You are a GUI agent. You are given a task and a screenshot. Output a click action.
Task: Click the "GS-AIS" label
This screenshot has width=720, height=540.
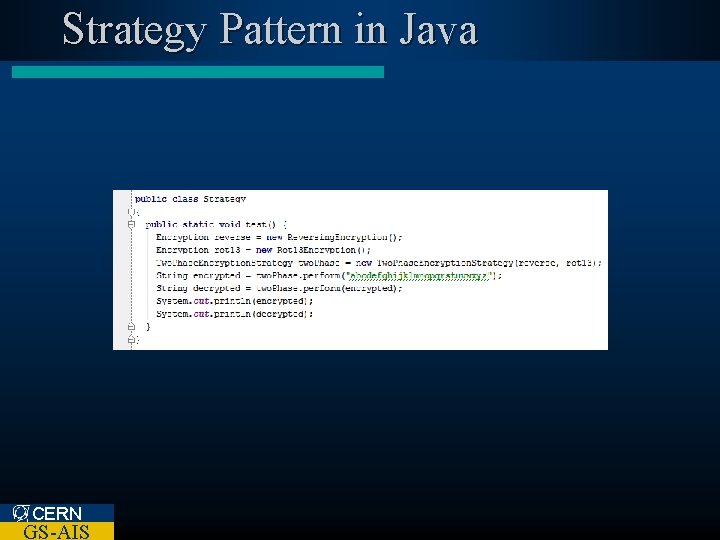[56, 531]
